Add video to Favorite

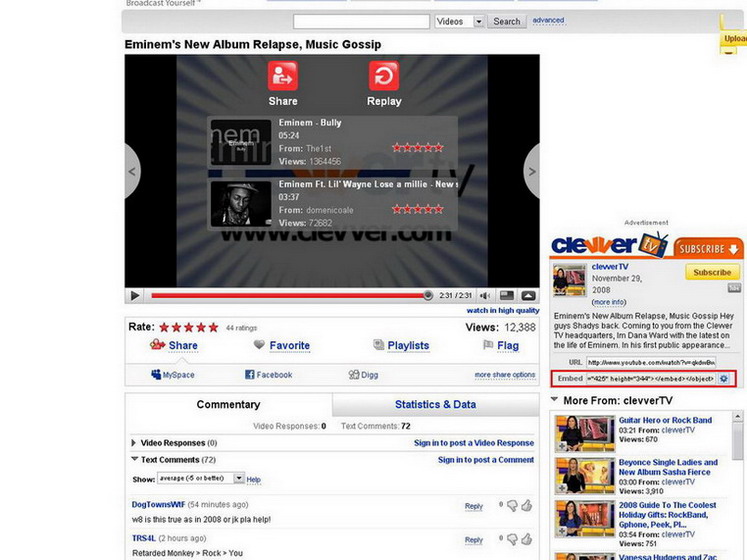tap(290, 346)
